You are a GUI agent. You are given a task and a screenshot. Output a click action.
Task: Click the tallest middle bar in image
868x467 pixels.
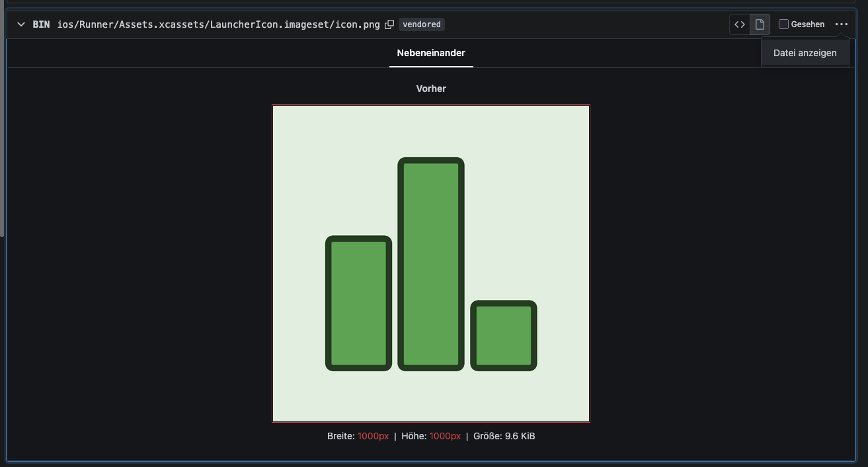(x=431, y=264)
